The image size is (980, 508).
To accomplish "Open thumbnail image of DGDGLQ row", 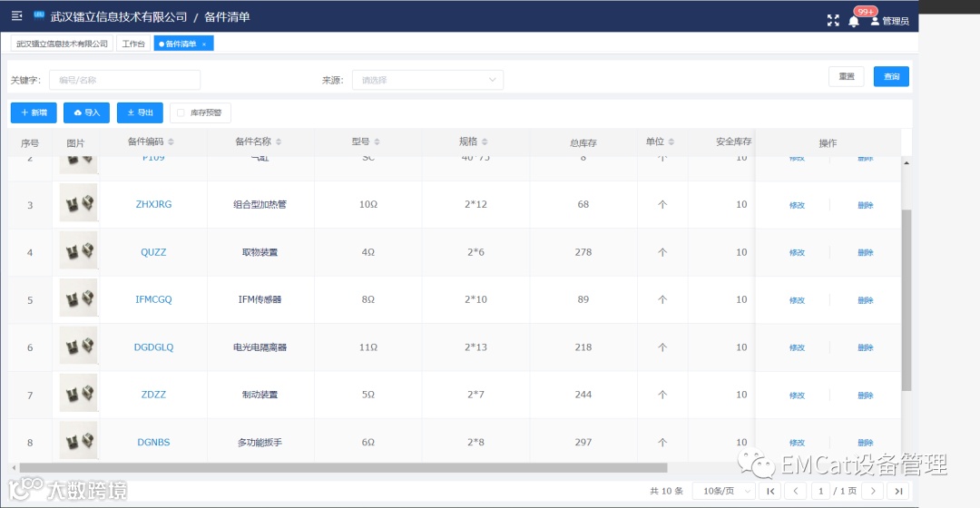I will point(78,345).
